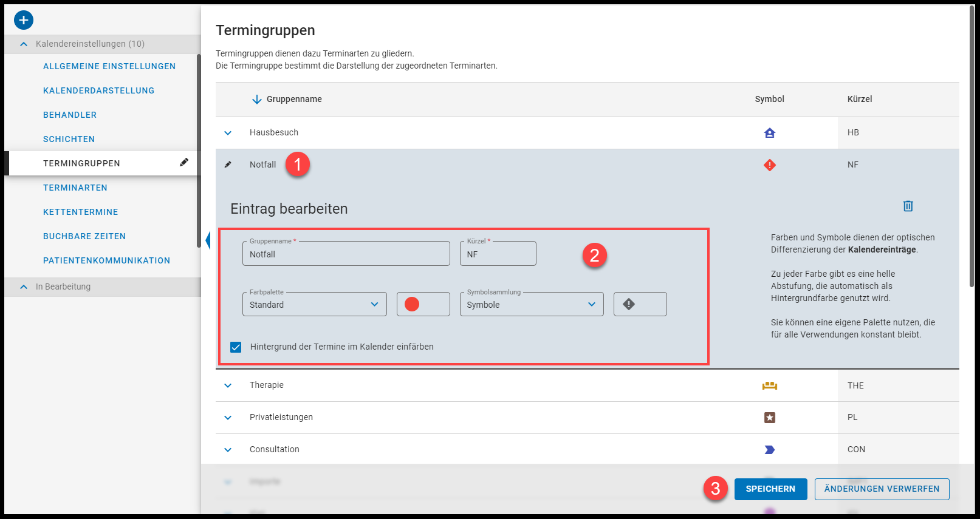980x519 pixels.
Task: Click the Hausbesuch house symbol
Action: [x=769, y=133]
